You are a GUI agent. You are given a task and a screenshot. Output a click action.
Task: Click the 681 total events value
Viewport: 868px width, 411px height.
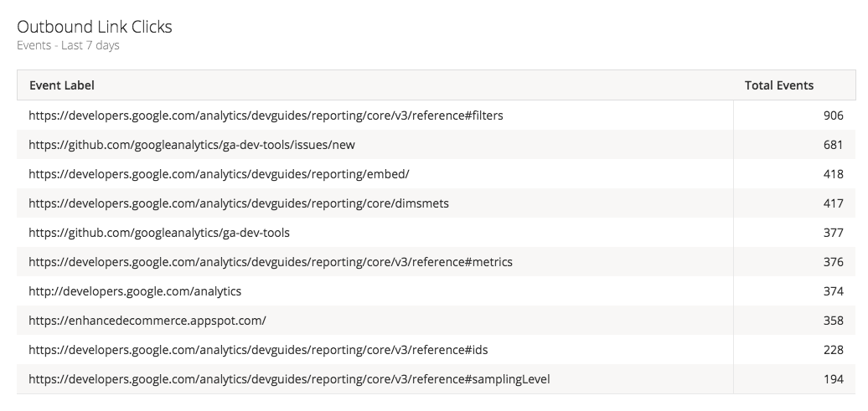833,145
